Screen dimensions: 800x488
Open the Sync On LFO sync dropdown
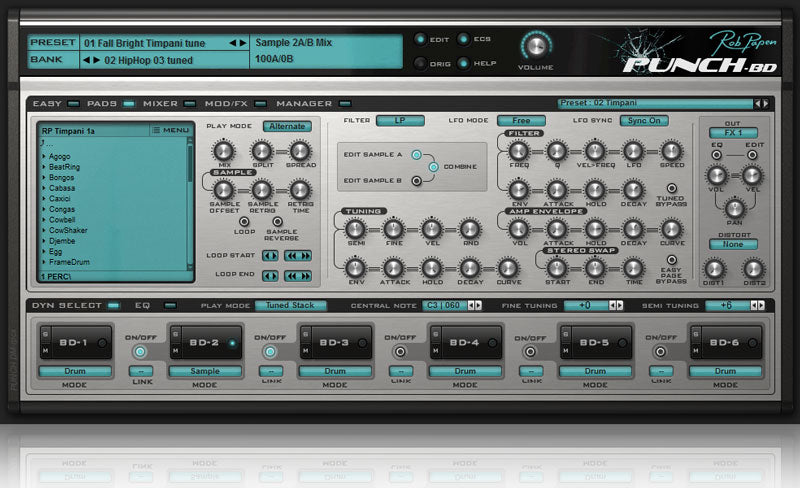[x=644, y=120]
